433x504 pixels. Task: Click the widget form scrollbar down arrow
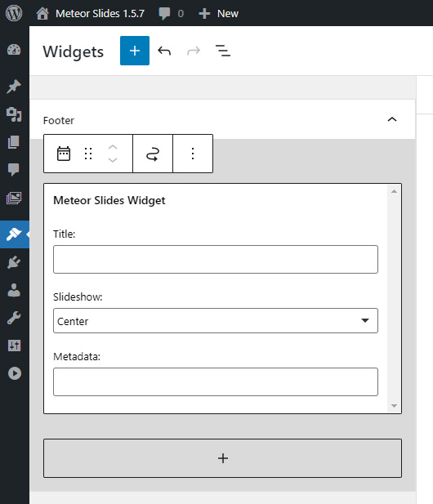click(394, 406)
